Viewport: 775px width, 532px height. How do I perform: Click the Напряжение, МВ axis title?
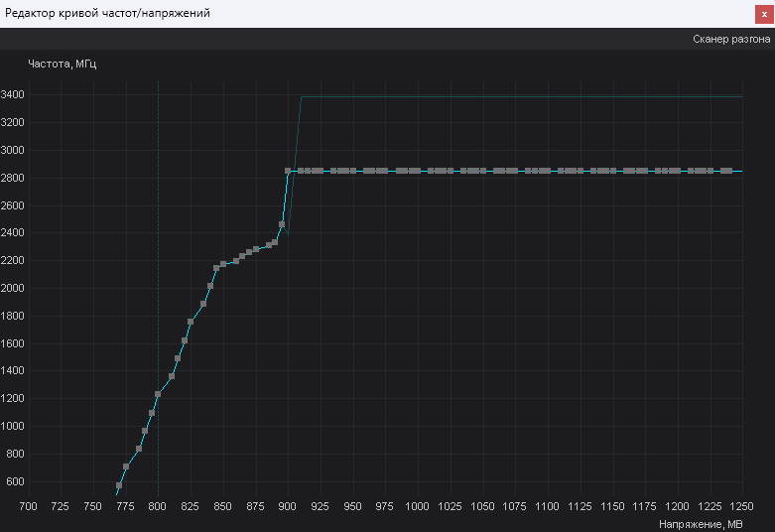pos(701,524)
